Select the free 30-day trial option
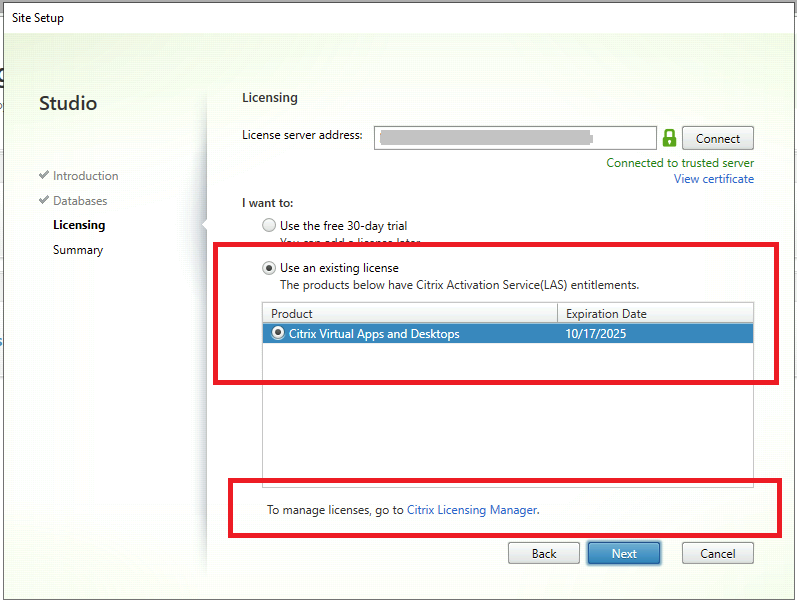 point(269,225)
